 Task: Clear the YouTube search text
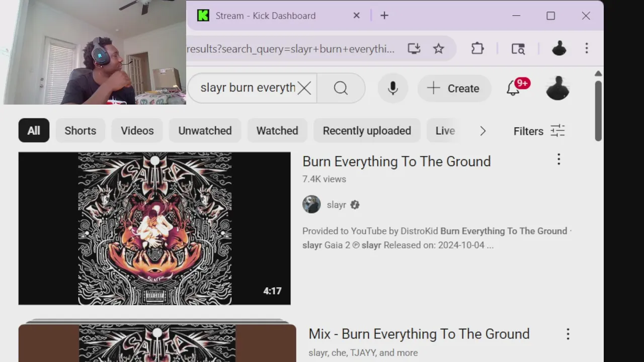point(304,88)
